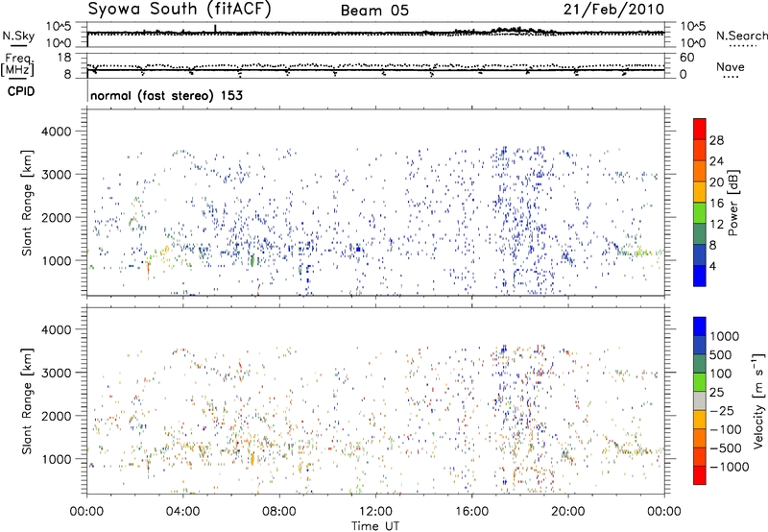
Task: Pick the red top segment of Power color bar
Action: (x=700, y=129)
